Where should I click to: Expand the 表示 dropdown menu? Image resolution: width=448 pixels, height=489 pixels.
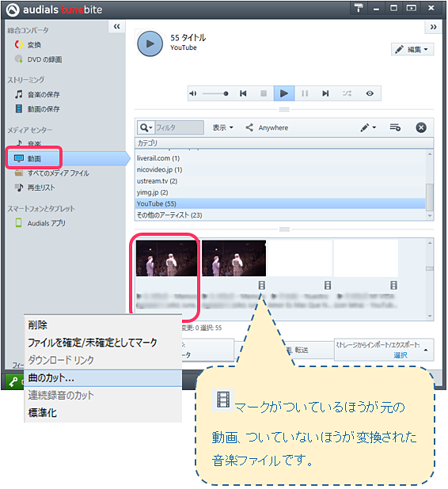coord(222,127)
